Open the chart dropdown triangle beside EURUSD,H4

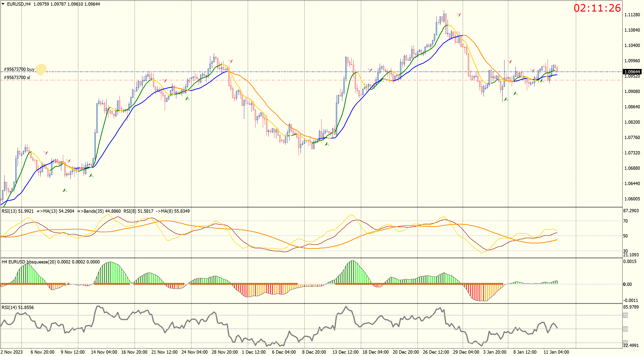point(3,4)
